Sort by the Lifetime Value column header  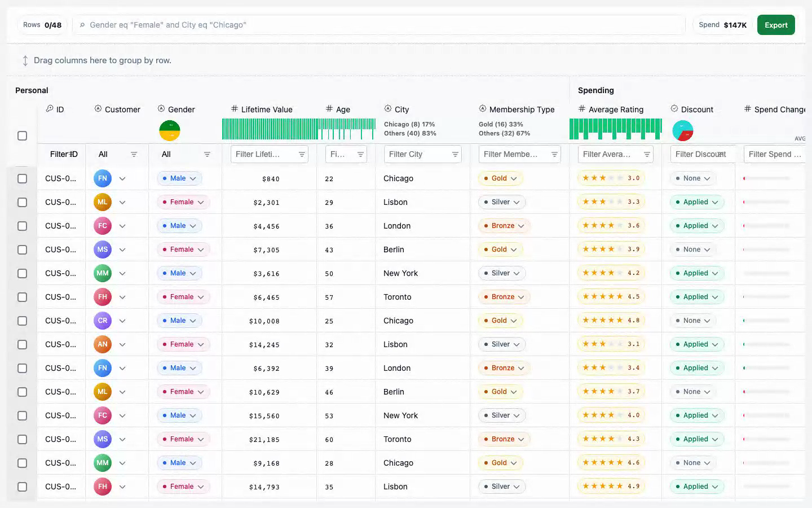point(267,110)
